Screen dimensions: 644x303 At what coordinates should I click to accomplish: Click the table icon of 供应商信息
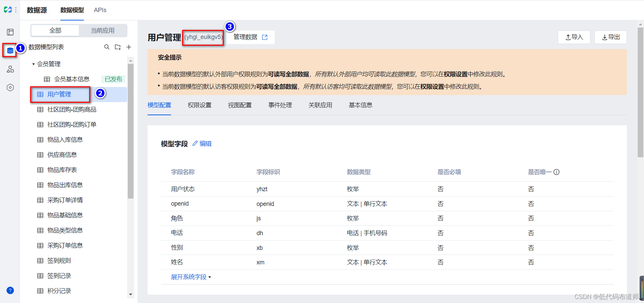pyautogui.click(x=40, y=155)
